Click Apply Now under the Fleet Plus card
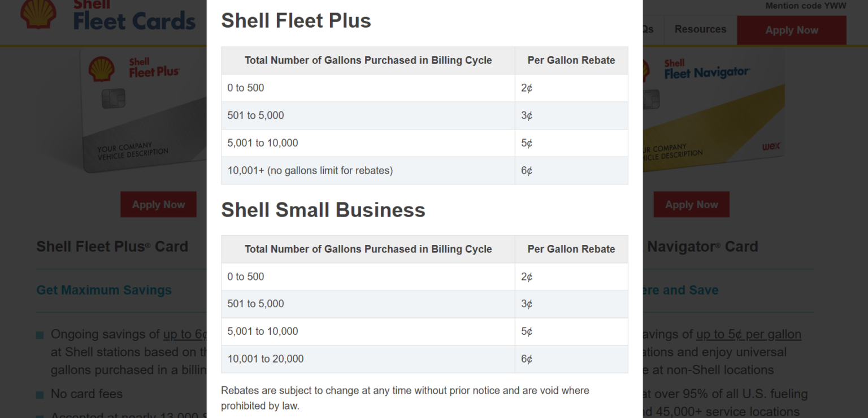This screenshot has width=868, height=418. 158,204
